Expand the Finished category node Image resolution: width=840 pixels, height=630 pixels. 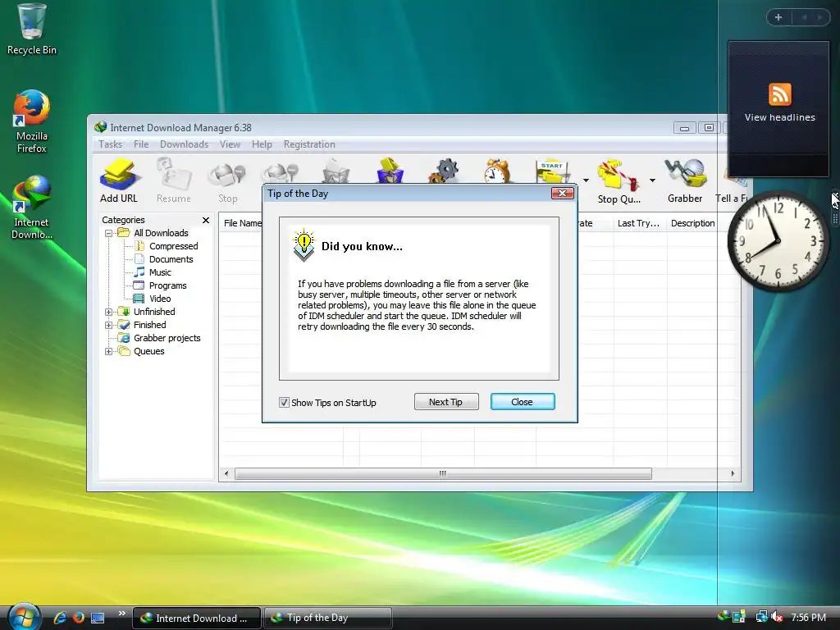(109, 325)
